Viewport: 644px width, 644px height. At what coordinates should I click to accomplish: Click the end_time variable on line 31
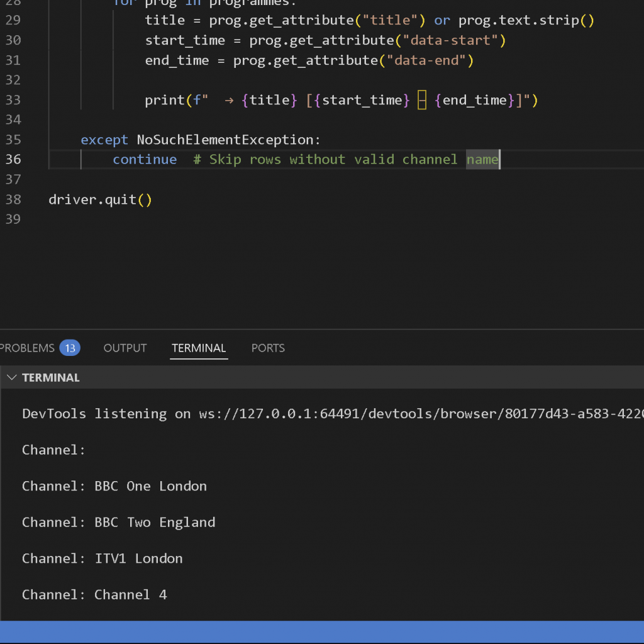tap(177, 60)
